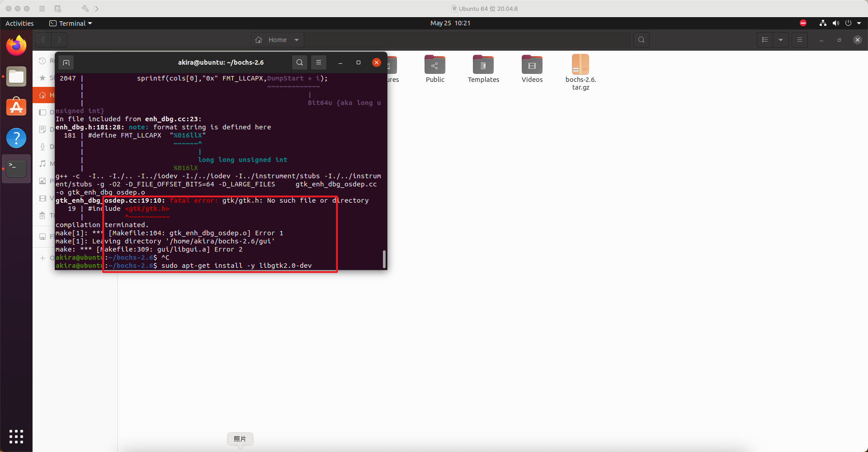868x452 pixels.
Task: Click Activities in the top bar
Action: [19, 23]
